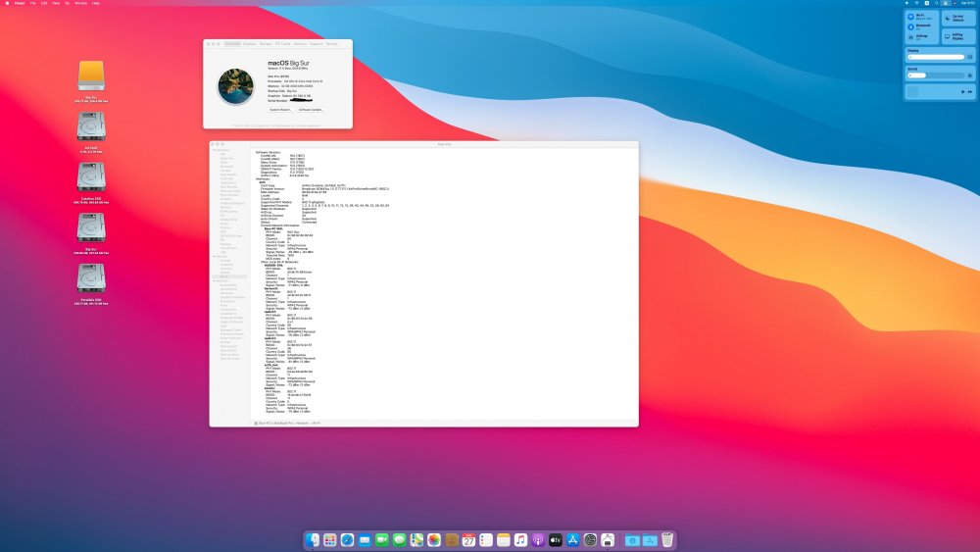Open the Finder menu
The width and height of the screenshot is (980, 552).
click(20, 3)
